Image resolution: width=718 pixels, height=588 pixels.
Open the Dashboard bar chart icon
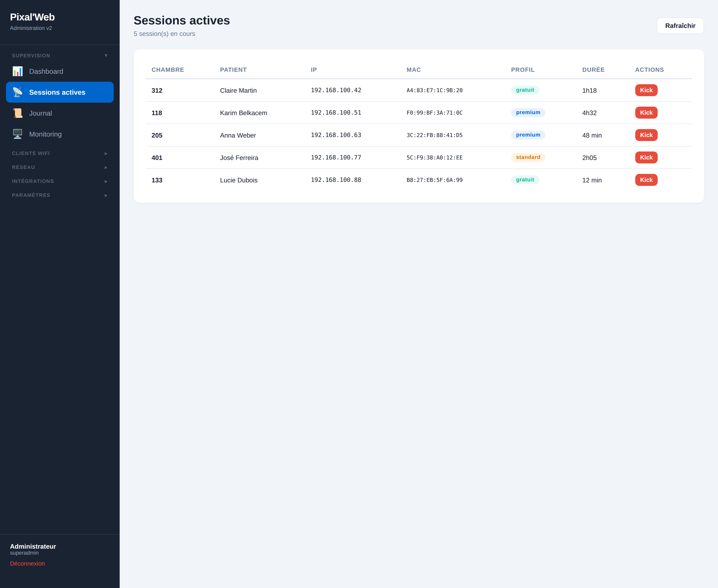pyautogui.click(x=17, y=72)
